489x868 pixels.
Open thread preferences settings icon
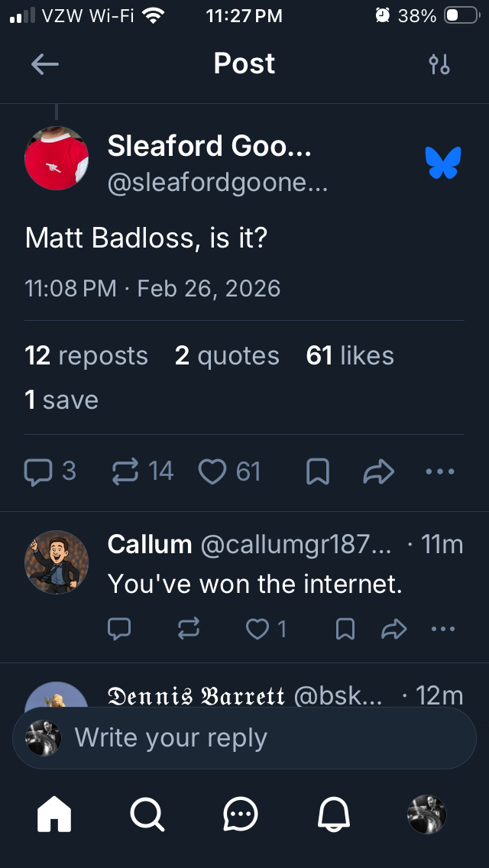439,64
